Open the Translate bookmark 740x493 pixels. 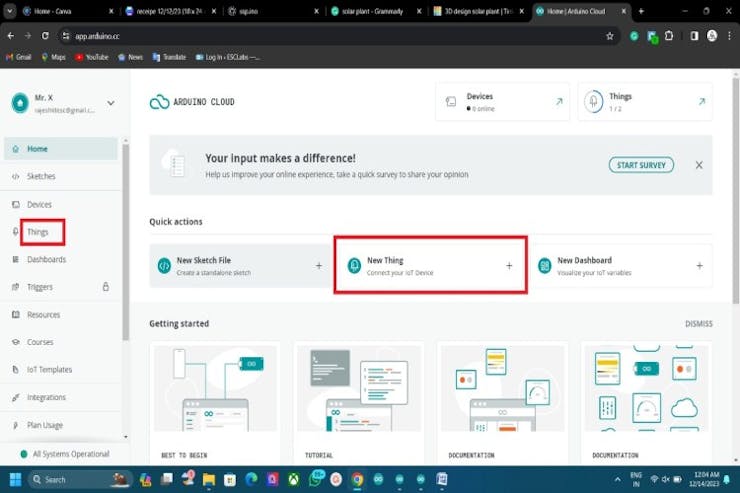click(169, 57)
